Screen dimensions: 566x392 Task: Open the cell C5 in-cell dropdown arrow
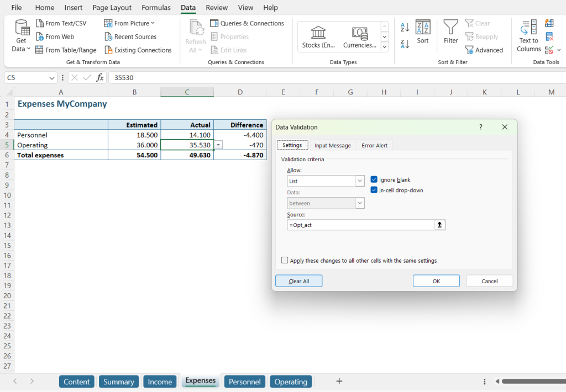218,145
